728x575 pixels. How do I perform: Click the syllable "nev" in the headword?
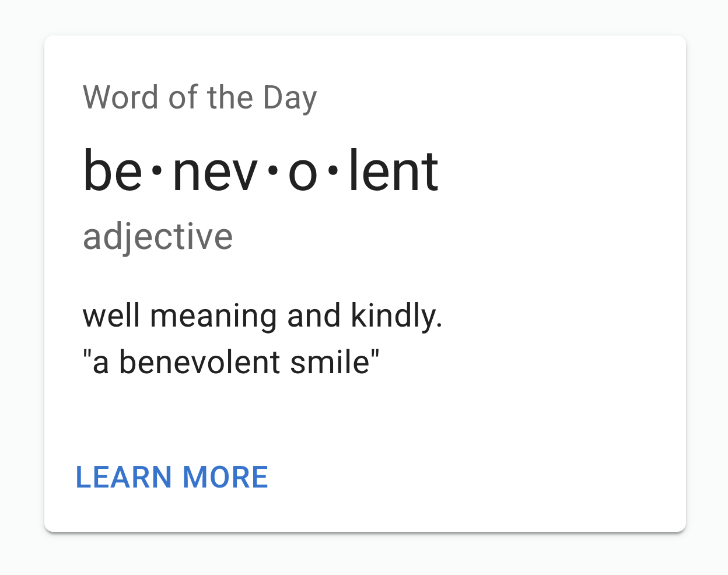click(x=215, y=176)
